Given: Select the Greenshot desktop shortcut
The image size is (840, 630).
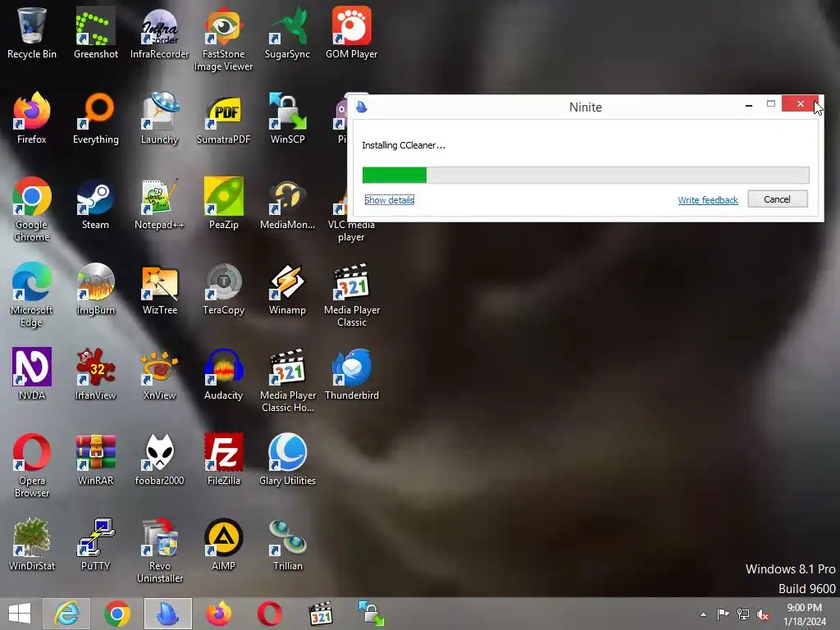Looking at the screenshot, I should (x=95, y=33).
